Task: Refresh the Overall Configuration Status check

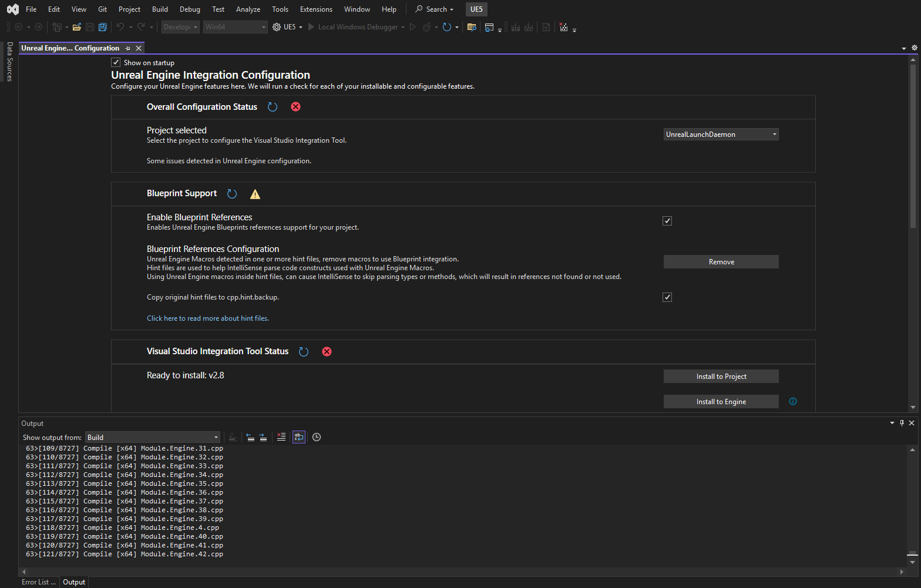Action: tap(273, 107)
